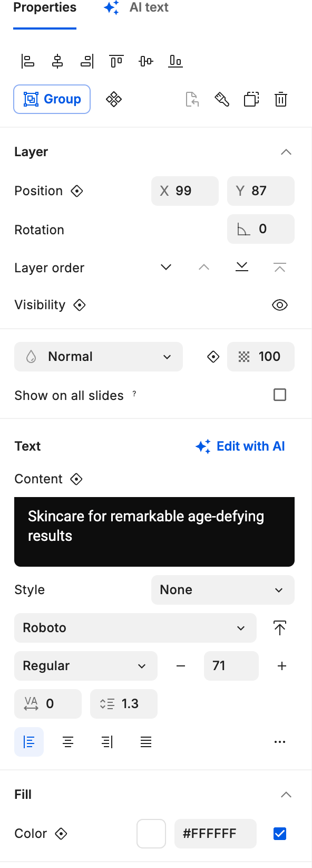
Task: Enable Show on all slides
Action: pos(280,395)
